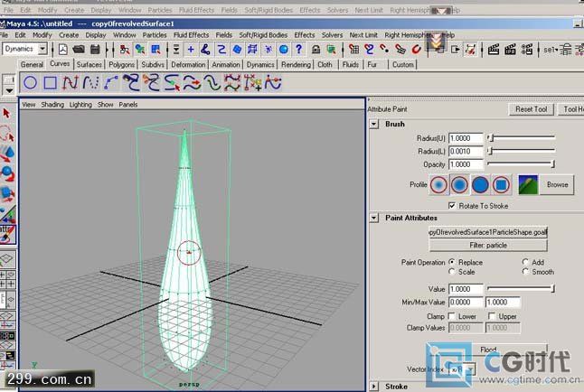This screenshot has width=584, height=392.
Task: Open render globals clapper icon
Action: [x=527, y=49]
